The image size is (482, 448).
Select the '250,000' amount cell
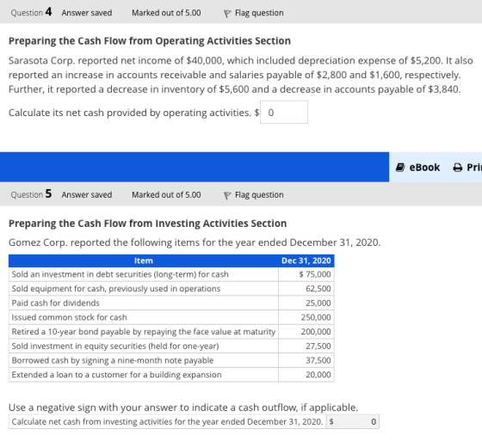pyautogui.click(x=306, y=317)
